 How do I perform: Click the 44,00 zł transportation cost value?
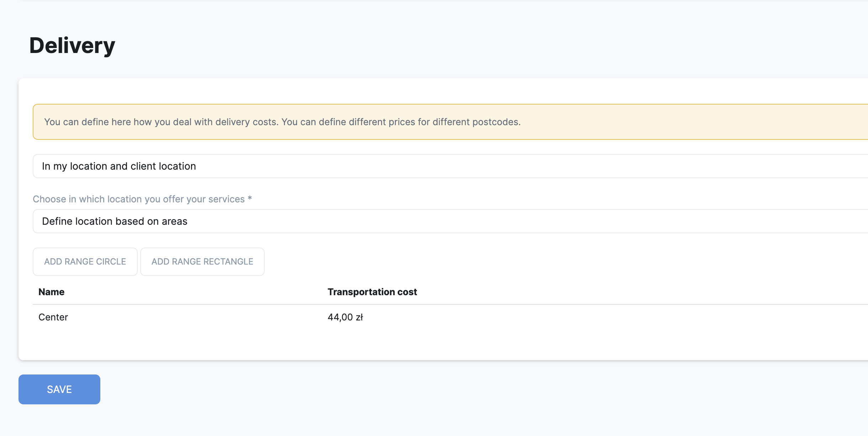click(x=345, y=317)
